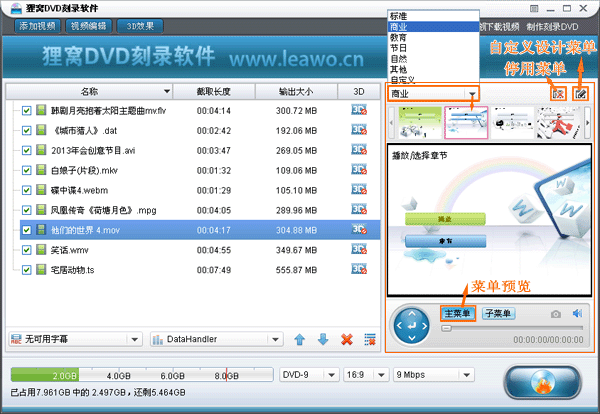This screenshot has height=414, width=600.
Task: Select 其他 in category list
Action: [433, 69]
